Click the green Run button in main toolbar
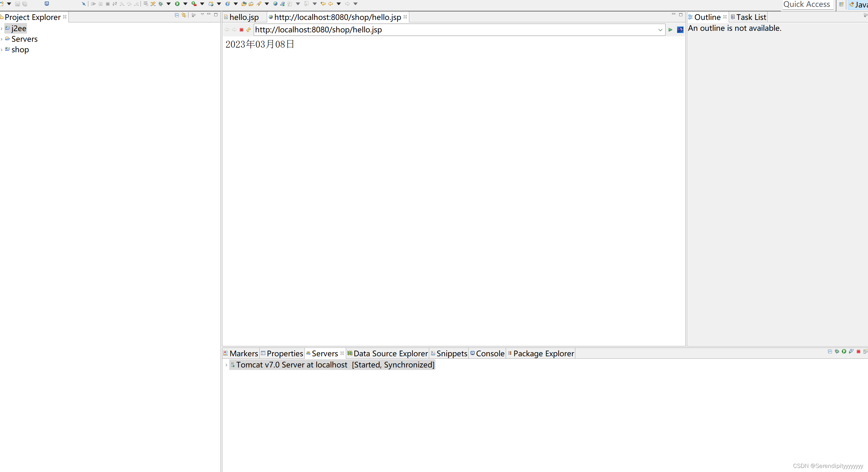The image size is (868, 472). click(x=177, y=4)
